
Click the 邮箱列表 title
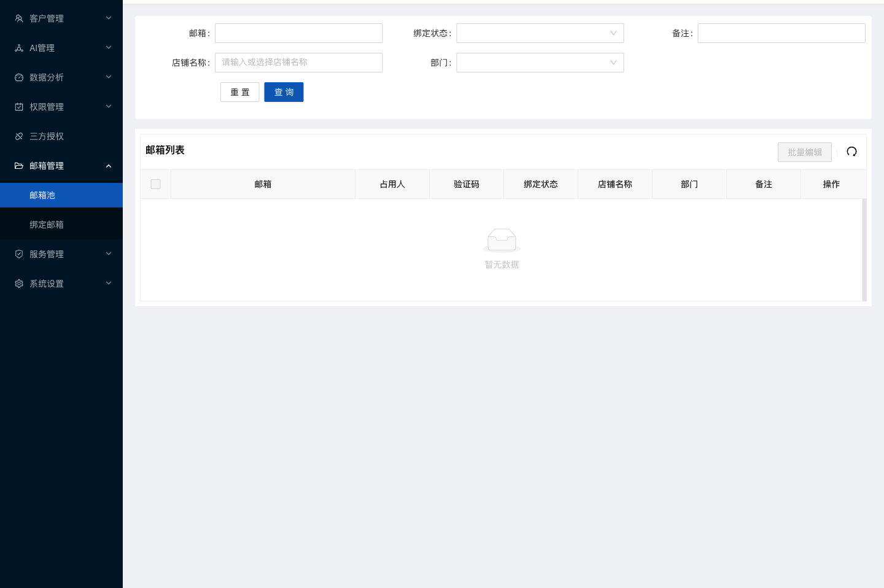pyautogui.click(x=165, y=150)
